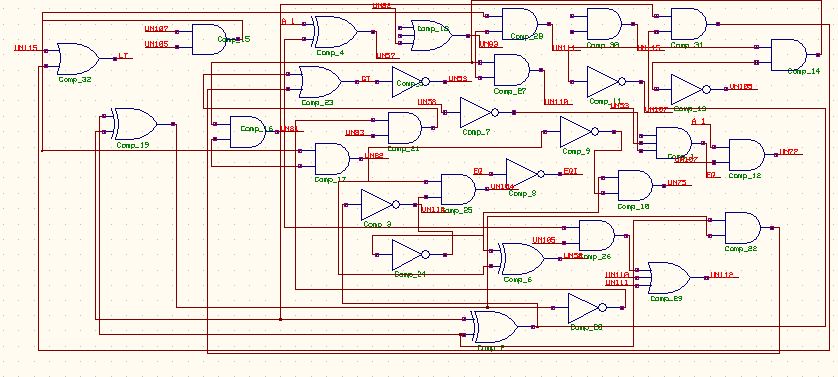This screenshot has width=838, height=377.
Task: Select the Comp_30 AND gate
Action: [604, 24]
